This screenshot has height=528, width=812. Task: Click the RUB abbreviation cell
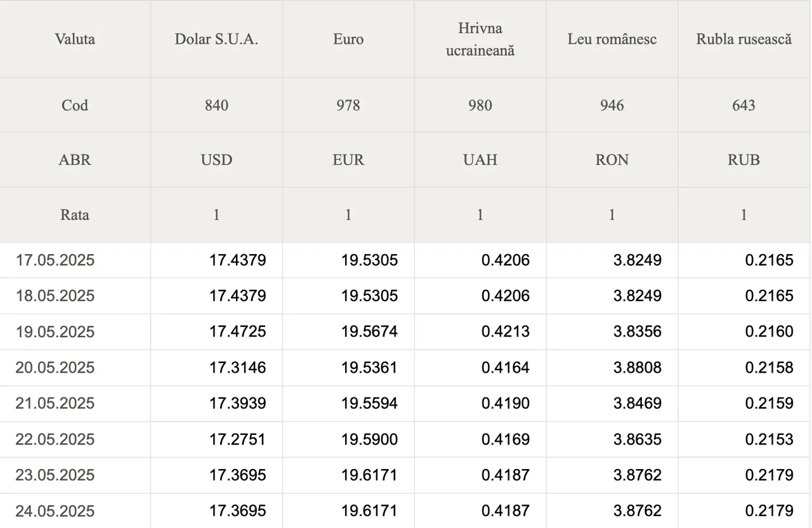click(x=744, y=160)
